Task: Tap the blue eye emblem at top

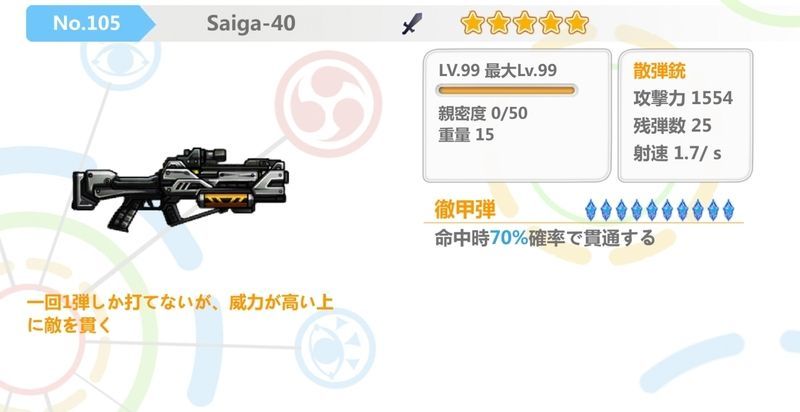Action: click(120, 61)
